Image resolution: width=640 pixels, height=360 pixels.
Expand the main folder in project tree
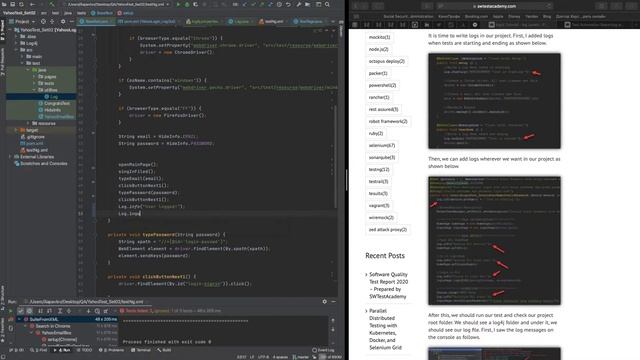tap(22, 56)
